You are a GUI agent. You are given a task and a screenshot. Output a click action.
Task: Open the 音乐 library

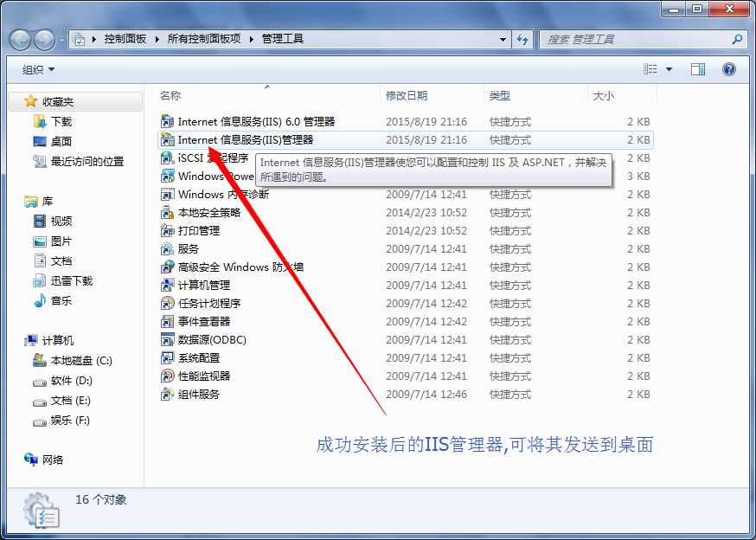61,300
